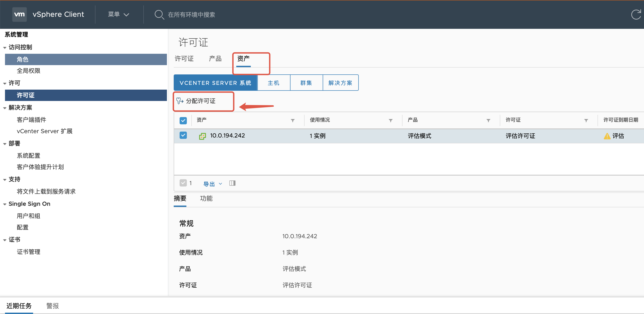This screenshot has height=314, width=644.
Task: Open 客户体验提升计划 in the sidebar
Action: pyautogui.click(x=40, y=167)
